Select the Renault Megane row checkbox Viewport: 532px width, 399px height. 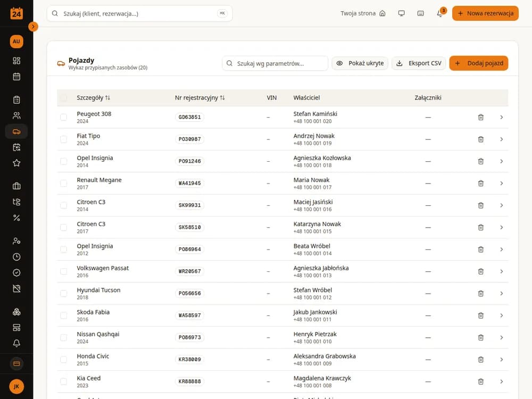(63, 183)
